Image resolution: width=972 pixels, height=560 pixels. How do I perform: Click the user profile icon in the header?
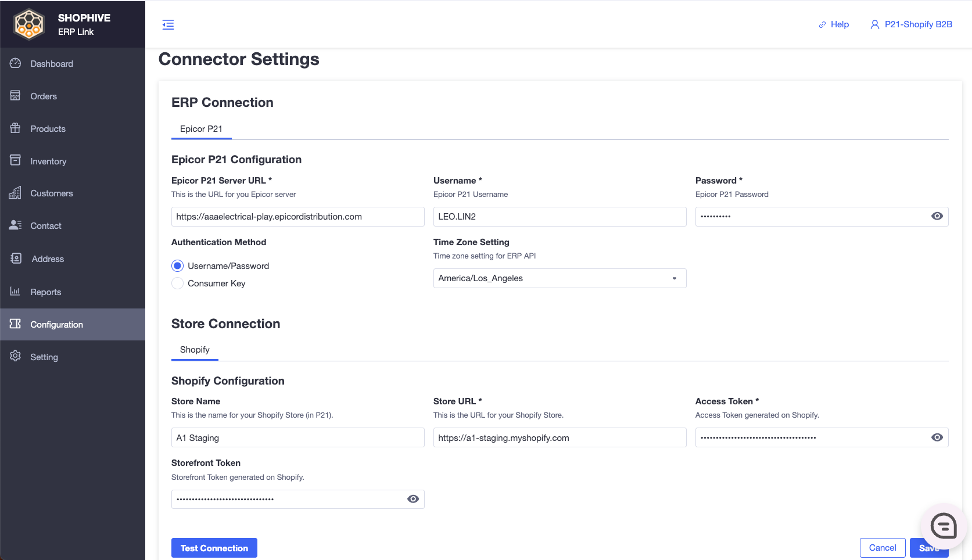874,24
